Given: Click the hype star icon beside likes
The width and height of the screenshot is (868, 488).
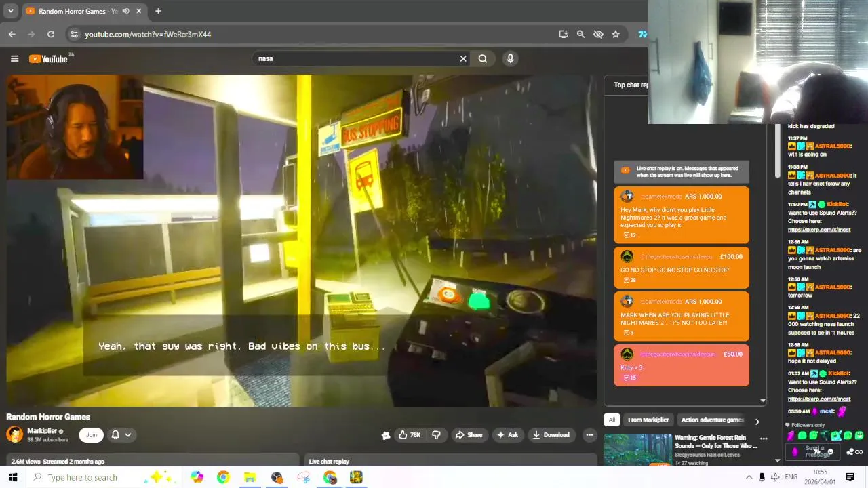Looking at the screenshot, I should pos(386,435).
